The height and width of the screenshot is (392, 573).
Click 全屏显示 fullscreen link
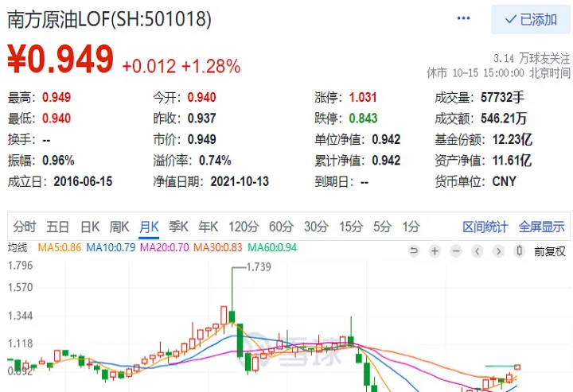point(542,227)
